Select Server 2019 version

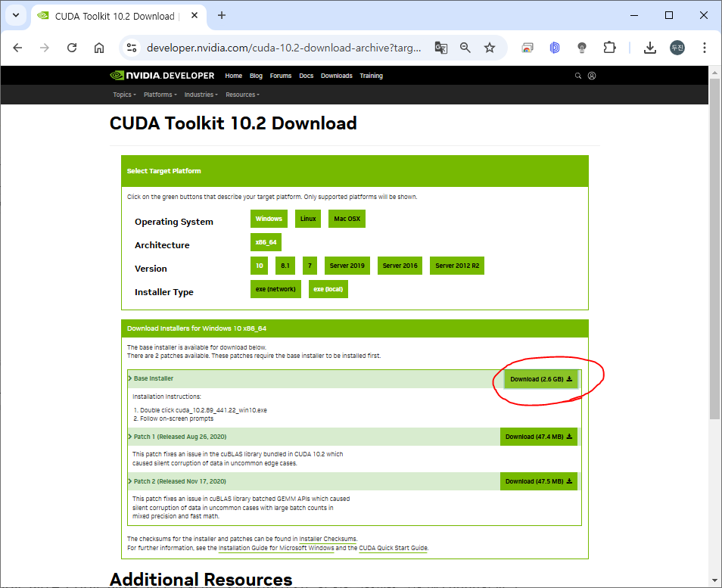coord(347,266)
